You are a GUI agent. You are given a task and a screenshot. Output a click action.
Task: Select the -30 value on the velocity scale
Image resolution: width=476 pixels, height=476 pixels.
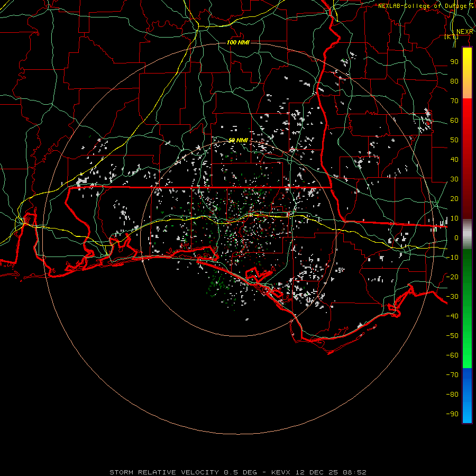(x=452, y=297)
